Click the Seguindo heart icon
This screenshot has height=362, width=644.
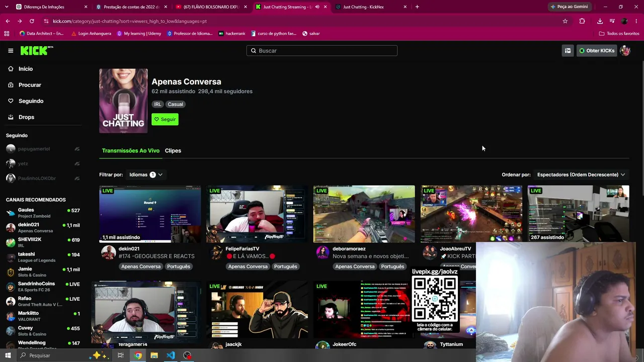11,101
